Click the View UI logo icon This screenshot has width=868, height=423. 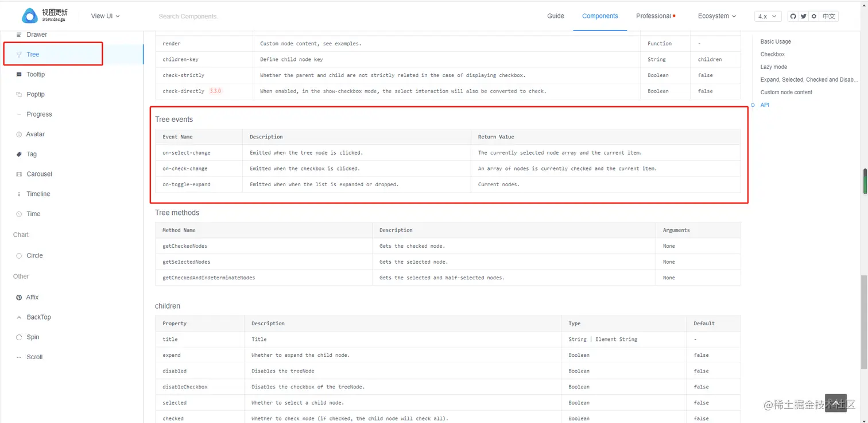click(x=29, y=16)
